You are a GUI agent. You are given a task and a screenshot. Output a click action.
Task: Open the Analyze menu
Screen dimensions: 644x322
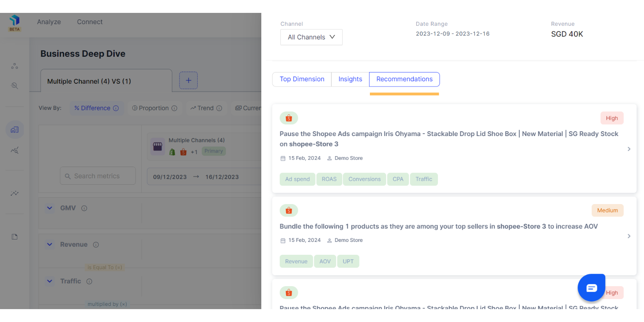click(x=49, y=22)
